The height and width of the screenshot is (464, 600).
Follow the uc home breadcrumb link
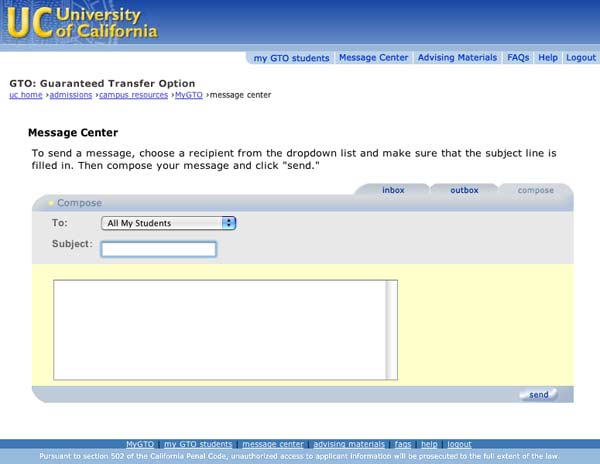pyautogui.click(x=28, y=95)
